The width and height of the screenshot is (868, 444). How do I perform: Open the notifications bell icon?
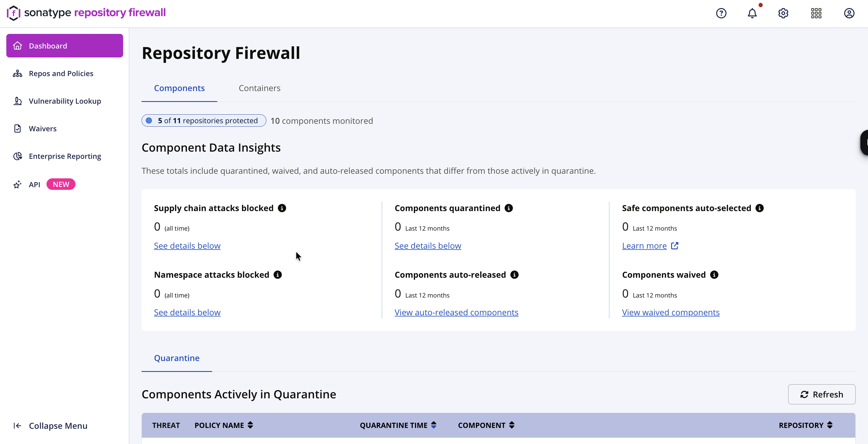pyautogui.click(x=752, y=13)
